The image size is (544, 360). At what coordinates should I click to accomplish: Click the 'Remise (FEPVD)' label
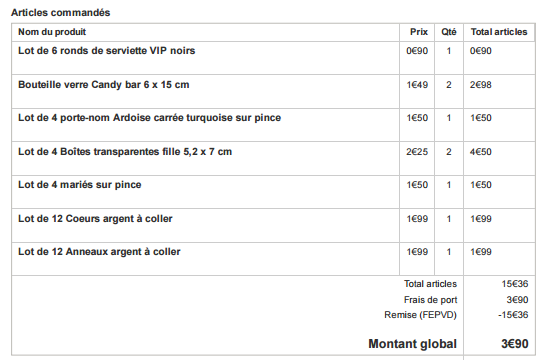pos(420,315)
